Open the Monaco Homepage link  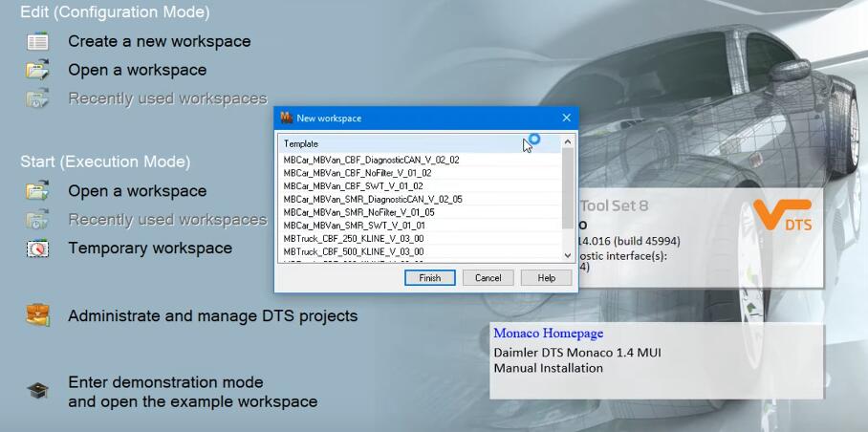click(548, 334)
